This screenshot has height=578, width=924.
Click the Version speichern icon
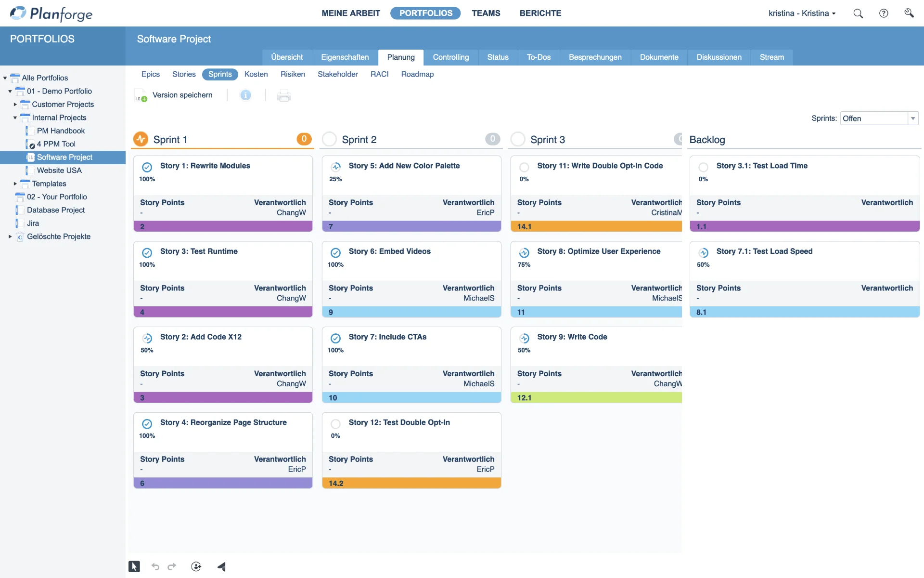pos(141,96)
